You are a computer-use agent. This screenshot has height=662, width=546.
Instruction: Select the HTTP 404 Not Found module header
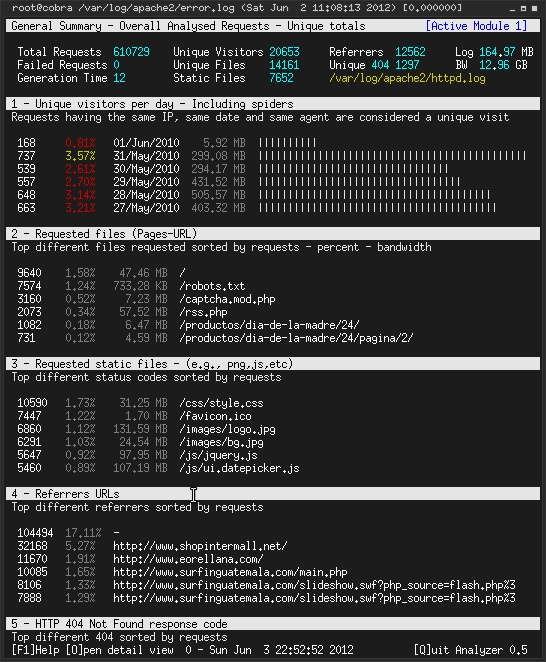pos(273,624)
